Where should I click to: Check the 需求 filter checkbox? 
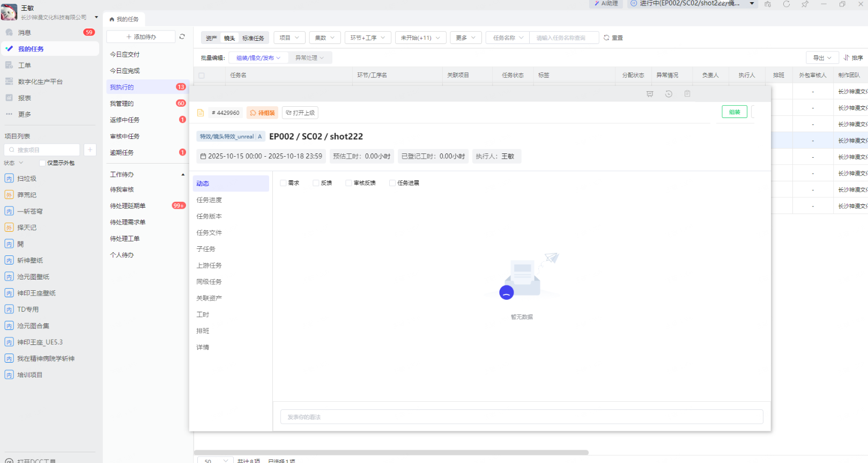(x=284, y=183)
